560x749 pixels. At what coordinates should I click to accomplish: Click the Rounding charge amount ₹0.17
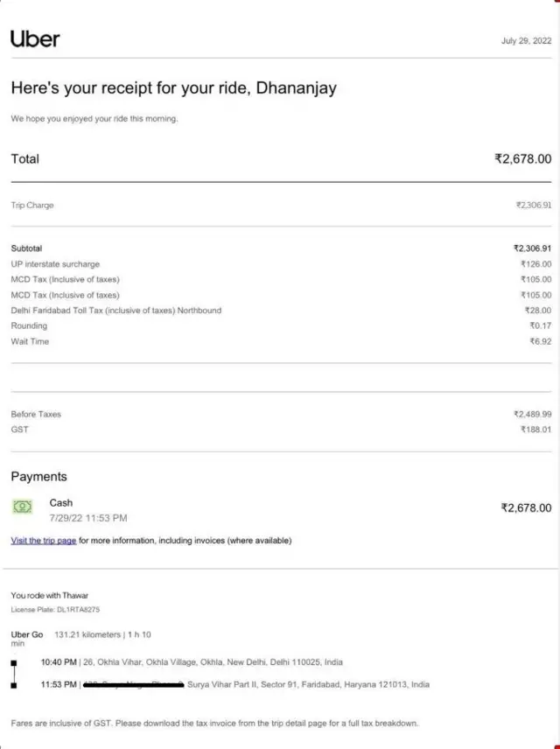[540, 326]
